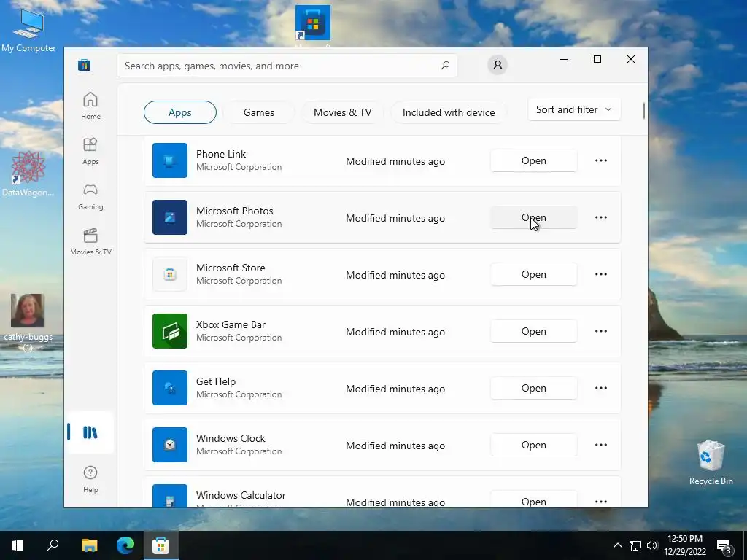Open Phone Link app
This screenshot has width=747, height=560.
tap(533, 160)
